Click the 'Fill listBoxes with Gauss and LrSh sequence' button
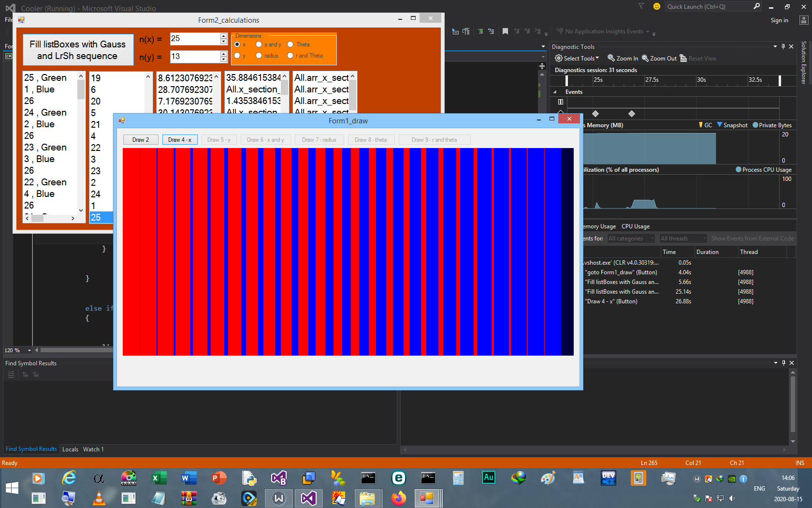The image size is (812, 508). pyautogui.click(x=78, y=50)
